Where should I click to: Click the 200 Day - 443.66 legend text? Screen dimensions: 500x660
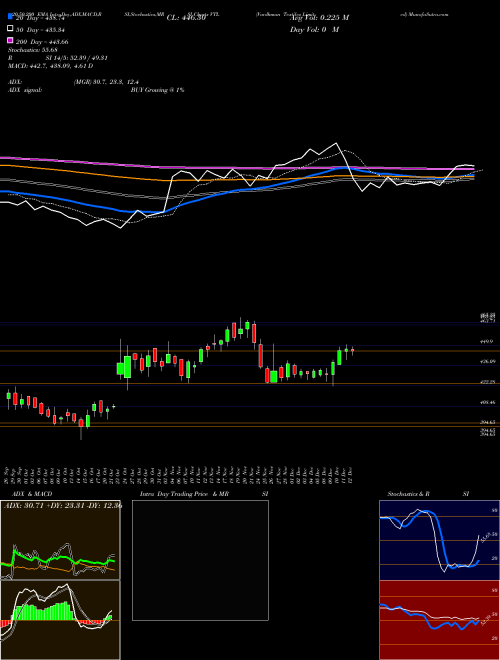tap(42, 41)
